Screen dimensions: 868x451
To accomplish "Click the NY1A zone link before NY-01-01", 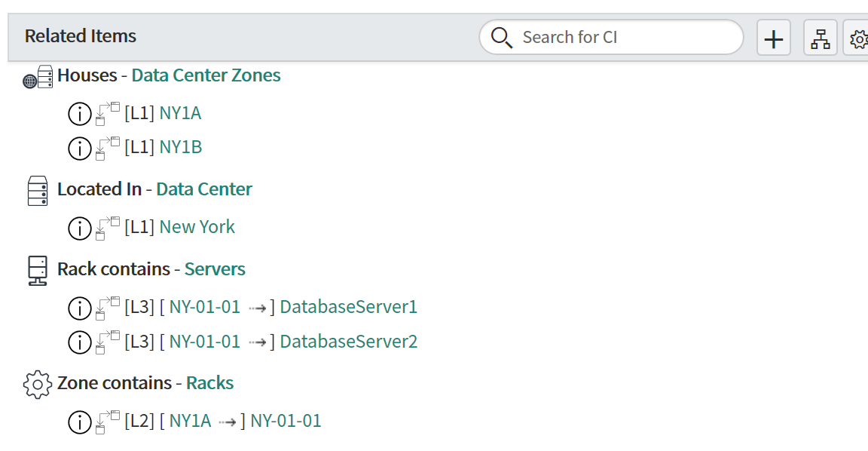I will [x=190, y=421].
